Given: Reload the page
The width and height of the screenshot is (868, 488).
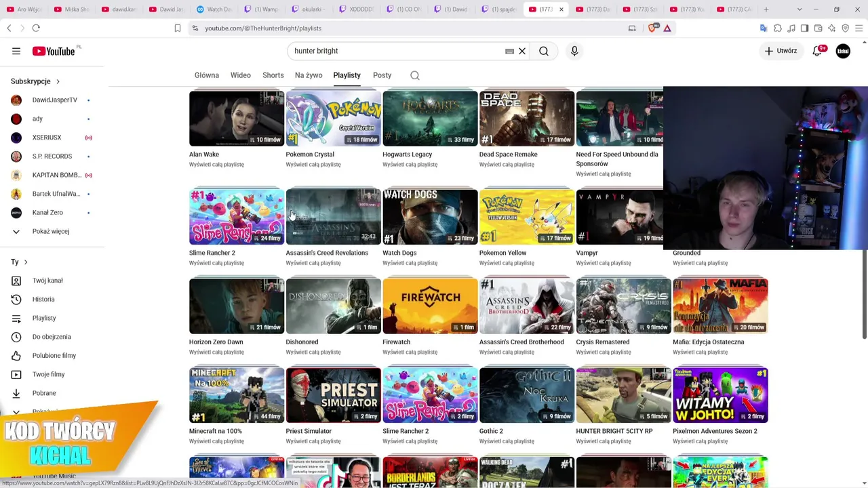Looking at the screenshot, I should [x=36, y=28].
